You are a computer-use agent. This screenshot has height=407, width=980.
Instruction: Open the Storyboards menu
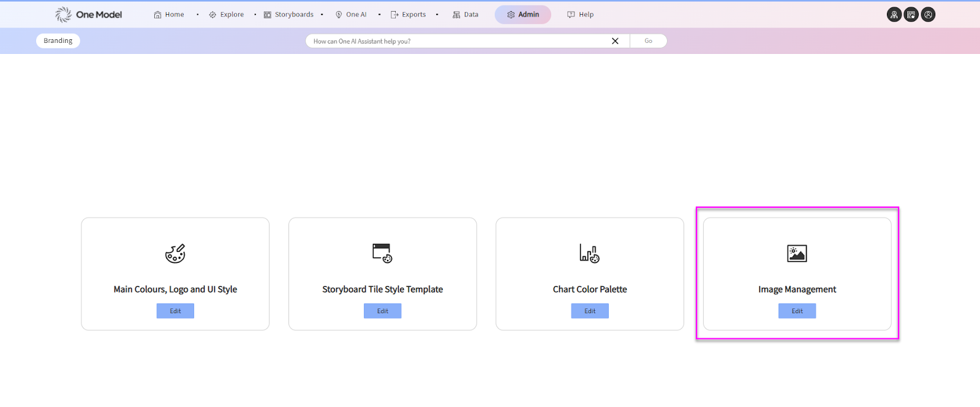(x=288, y=15)
